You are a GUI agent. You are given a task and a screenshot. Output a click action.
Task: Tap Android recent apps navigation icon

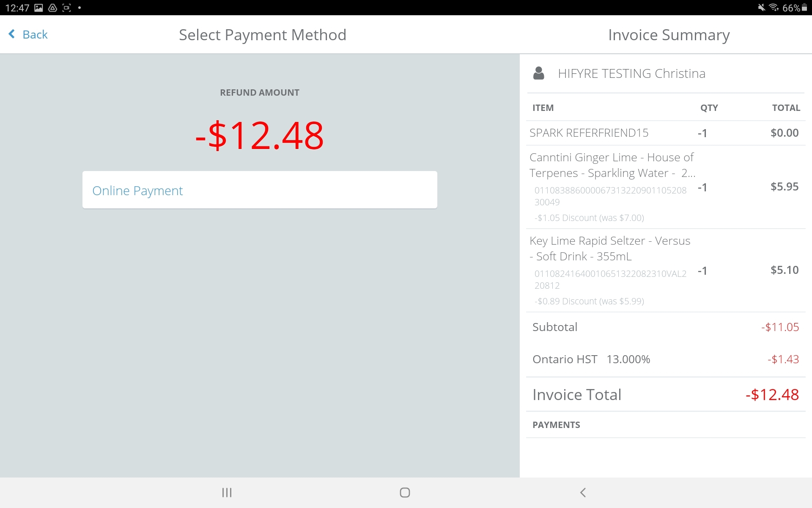(x=227, y=492)
